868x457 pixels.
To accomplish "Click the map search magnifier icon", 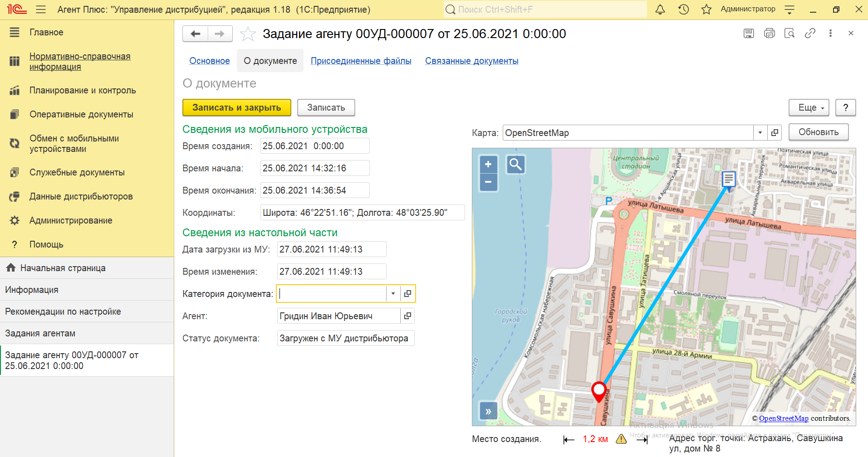I will tap(515, 165).
